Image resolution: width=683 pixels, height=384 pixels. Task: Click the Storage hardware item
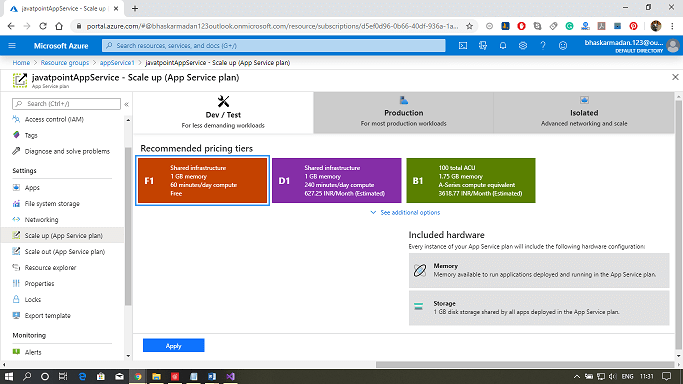point(539,308)
